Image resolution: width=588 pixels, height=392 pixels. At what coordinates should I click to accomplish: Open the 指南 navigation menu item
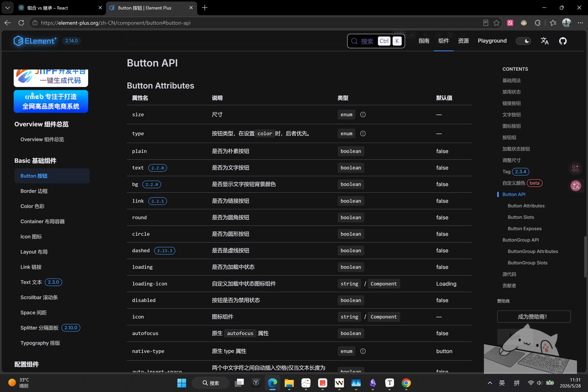(424, 41)
